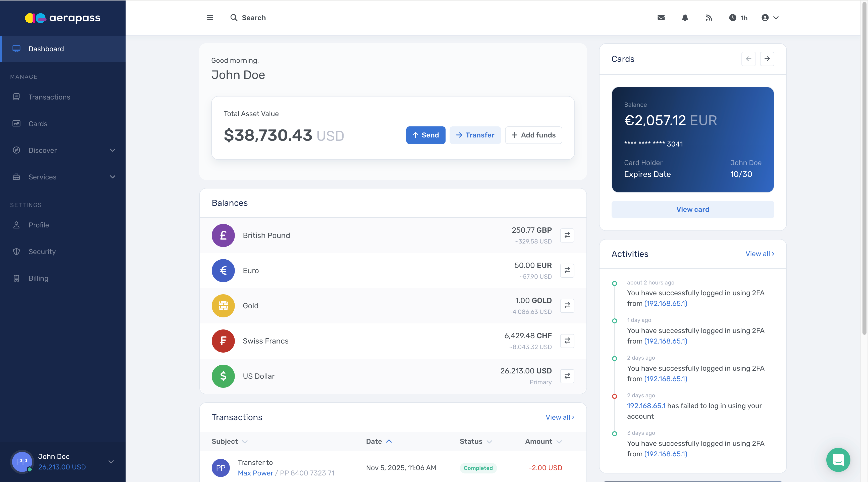The height and width of the screenshot is (482, 868).
Task: Click the View card button
Action: pyautogui.click(x=692, y=209)
